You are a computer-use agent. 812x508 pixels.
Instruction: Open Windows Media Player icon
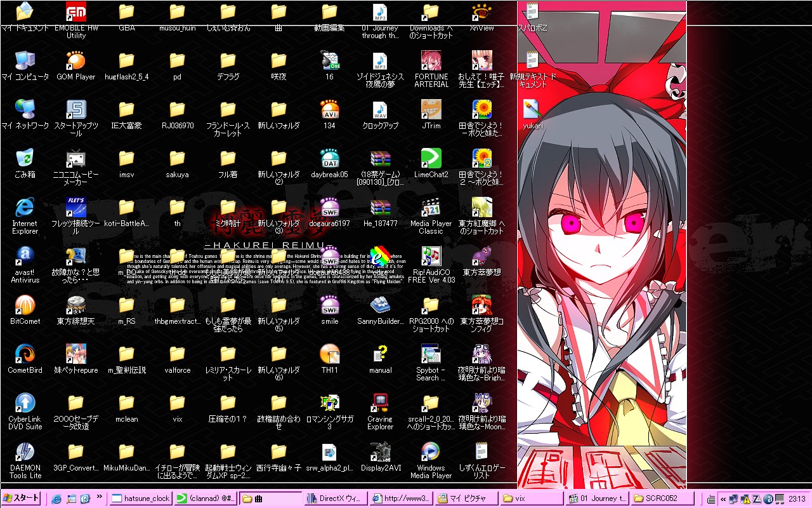pos(431,451)
